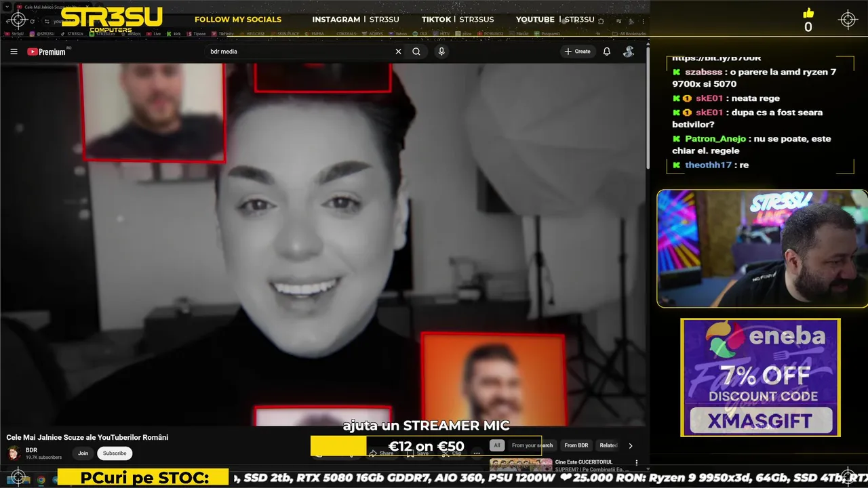The width and height of the screenshot is (868, 488).
Task: Open the OLX bookmark
Action: click(418, 33)
